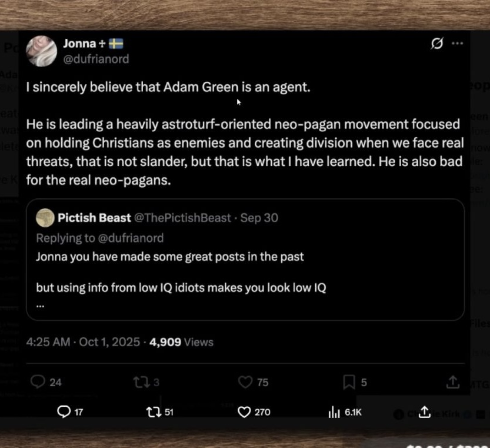Bookmark the post showing 5 bookmarks
490x448 pixels.
click(x=349, y=382)
